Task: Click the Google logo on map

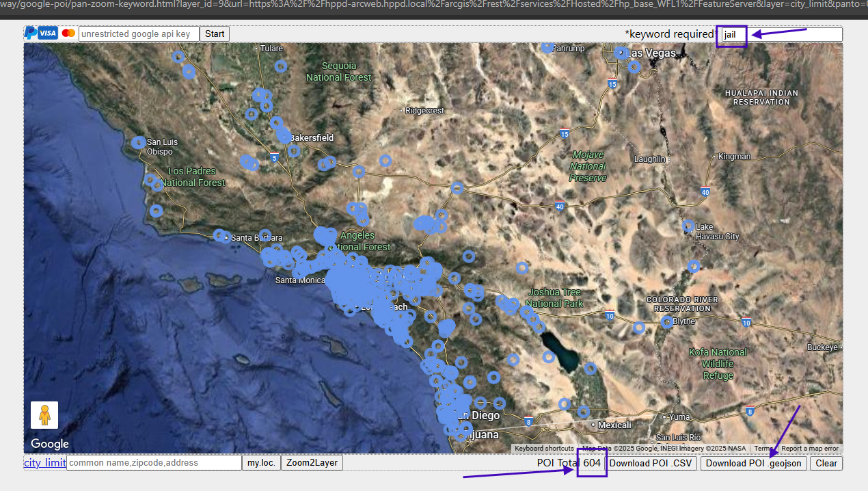Action: [x=50, y=444]
